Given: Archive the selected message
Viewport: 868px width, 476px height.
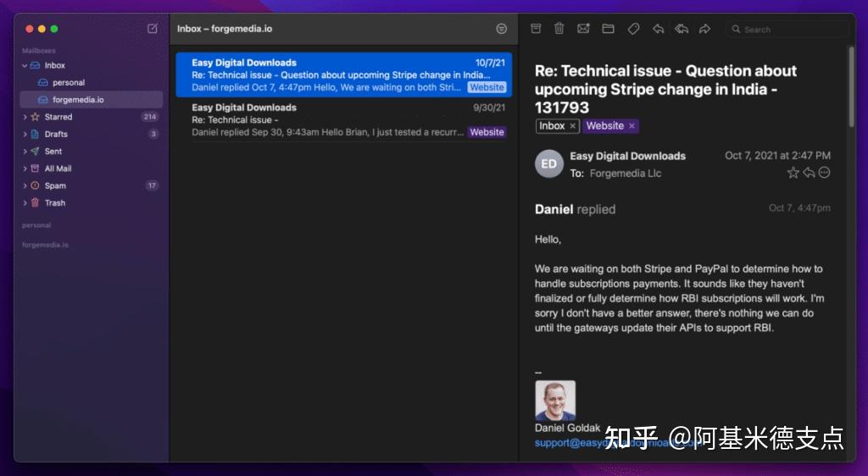Looking at the screenshot, I should pos(536,28).
